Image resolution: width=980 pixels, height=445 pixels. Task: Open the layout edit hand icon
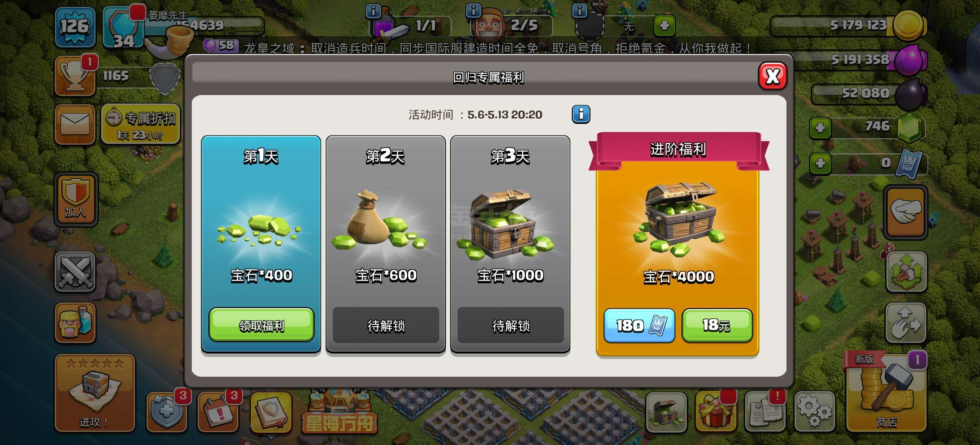(906, 322)
